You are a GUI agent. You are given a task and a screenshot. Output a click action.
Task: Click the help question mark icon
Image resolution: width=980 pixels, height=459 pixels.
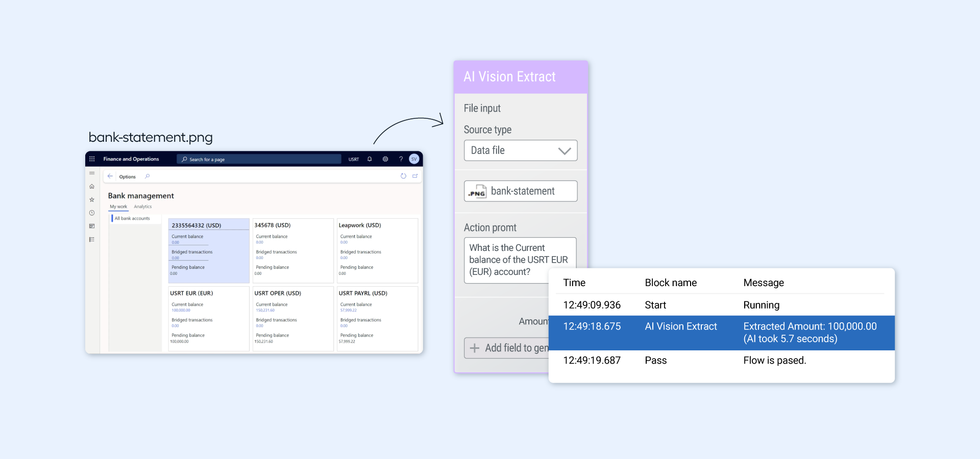pos(401,159)
